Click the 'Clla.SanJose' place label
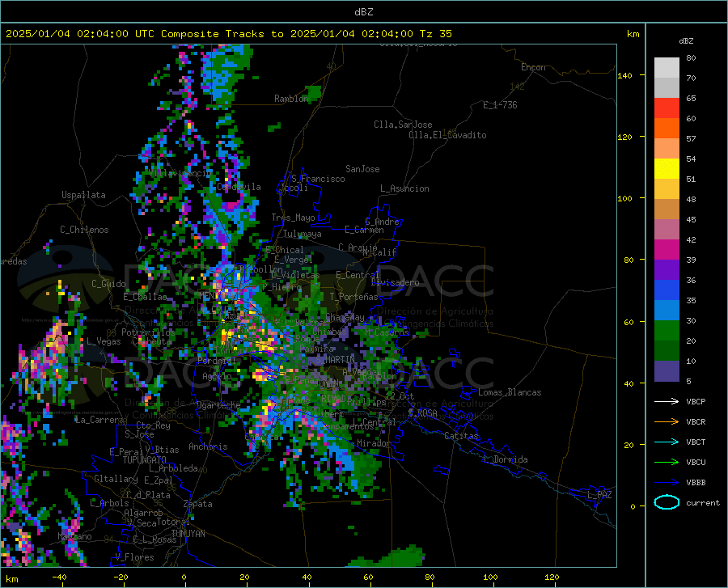728x588 pixels. [403, 125]
